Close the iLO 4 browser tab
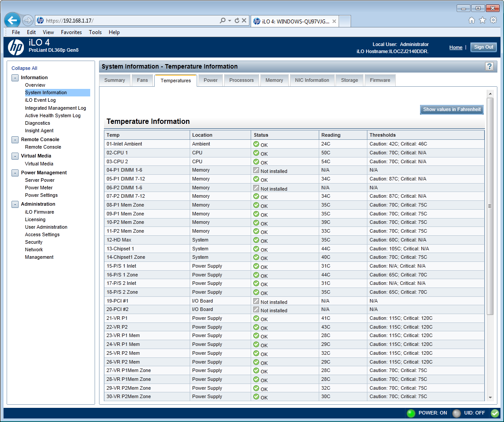This screenshot has height=422, width=504. click(x=334, y=21)
